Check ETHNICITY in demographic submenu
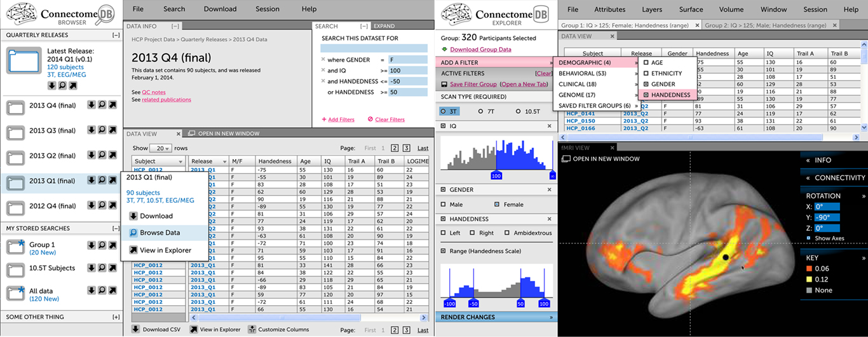This screenshot has height=337, width=868. [646, 74]
